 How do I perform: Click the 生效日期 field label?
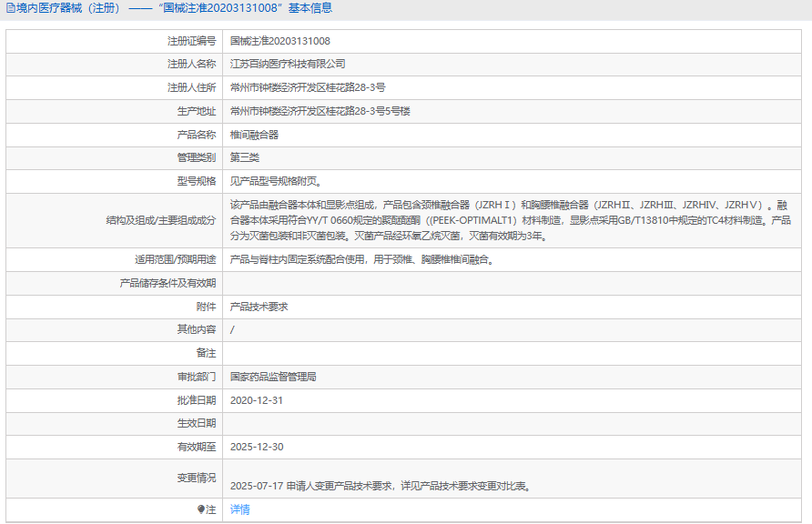[x=197, y=423]
